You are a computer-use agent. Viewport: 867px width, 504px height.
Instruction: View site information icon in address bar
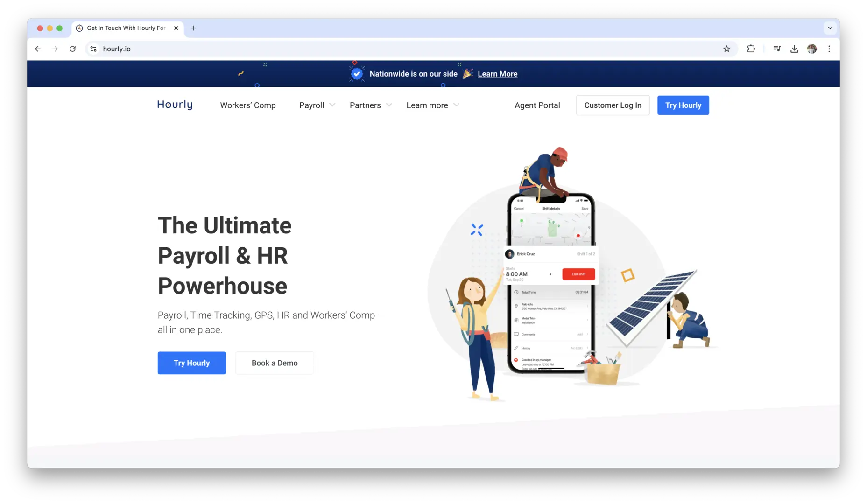pos(93,49)
